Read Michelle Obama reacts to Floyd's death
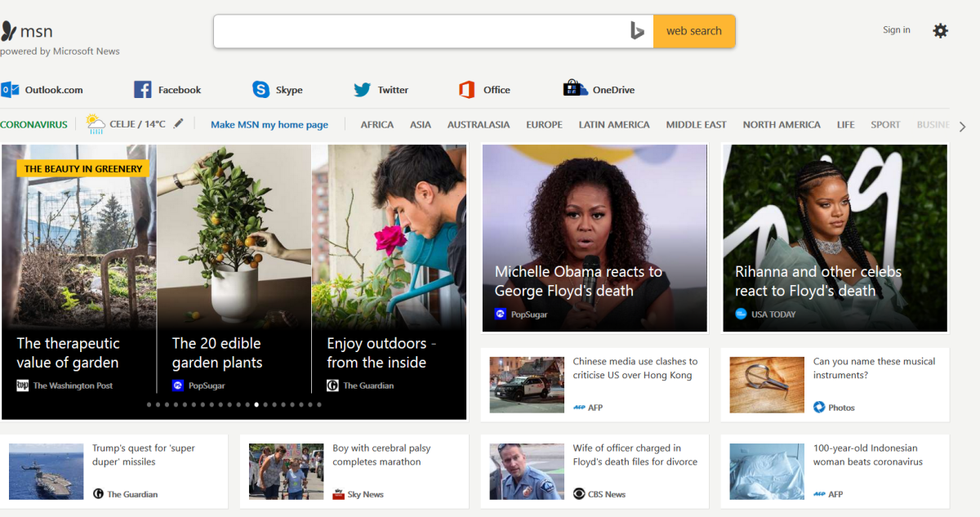 pos(578,281)
